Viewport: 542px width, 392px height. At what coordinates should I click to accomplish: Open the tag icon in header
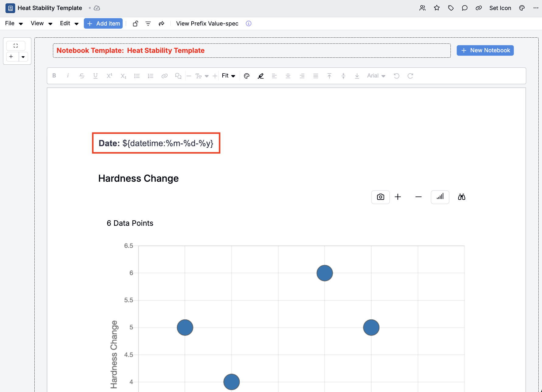(x=451, y=8)
